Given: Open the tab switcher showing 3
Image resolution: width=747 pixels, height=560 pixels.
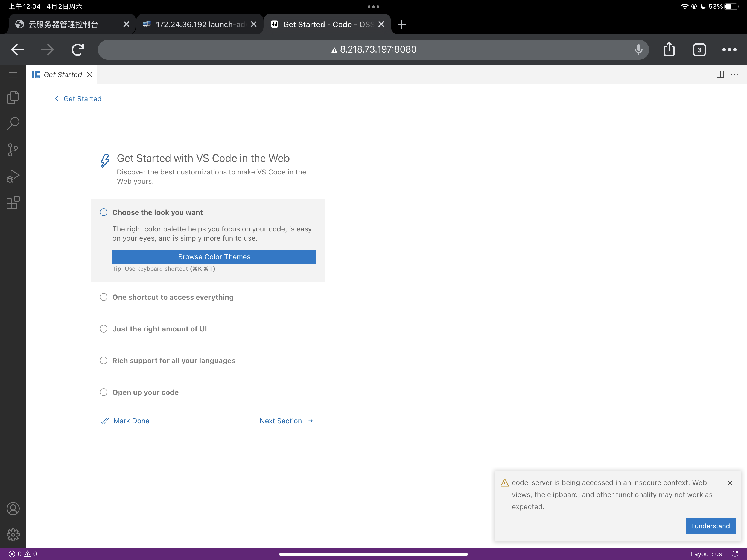Looking at the screenshot, I should [699, 50].
